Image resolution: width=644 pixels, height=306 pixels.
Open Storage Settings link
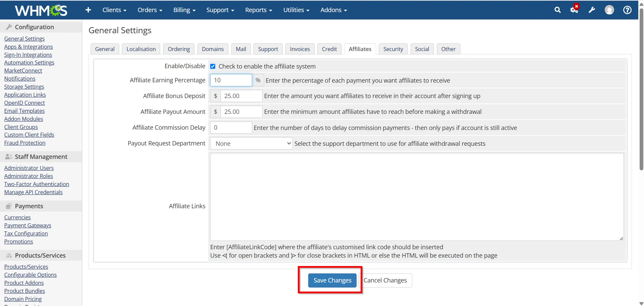(x=24, y=87)
